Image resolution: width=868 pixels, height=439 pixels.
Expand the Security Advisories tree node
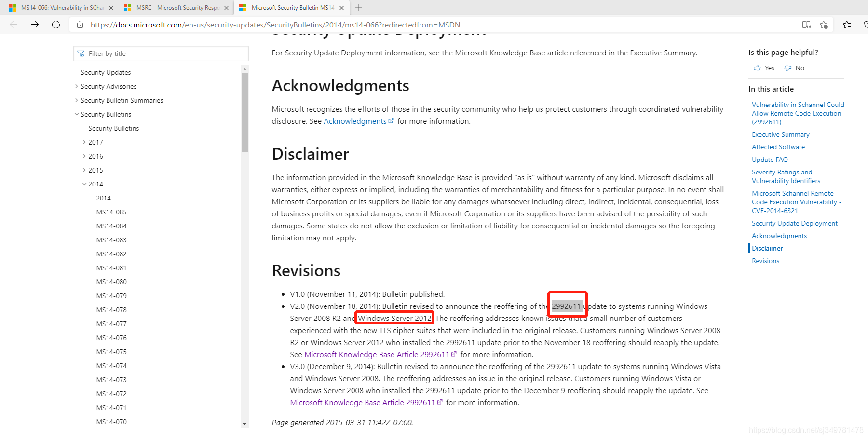click(x=77, y=86)
